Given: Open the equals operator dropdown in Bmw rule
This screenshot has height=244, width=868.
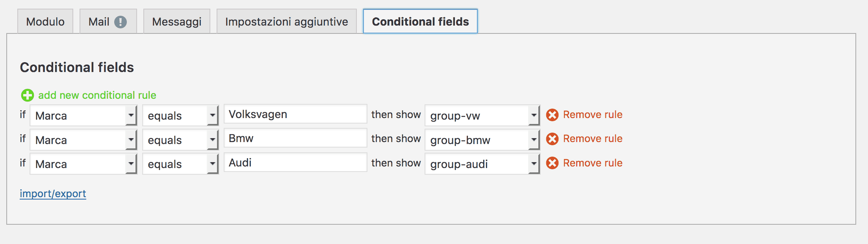Looking at the screenshot, I should (180, 140).
